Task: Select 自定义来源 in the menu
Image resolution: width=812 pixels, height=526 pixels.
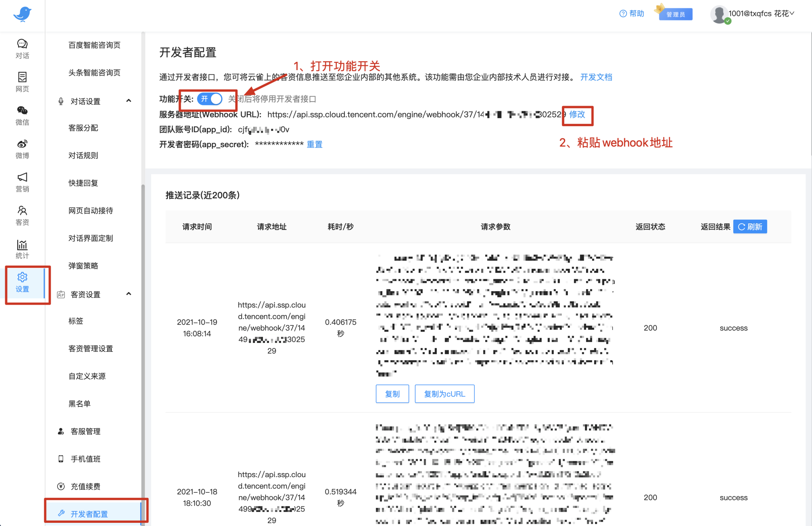Action: point(87,377)
